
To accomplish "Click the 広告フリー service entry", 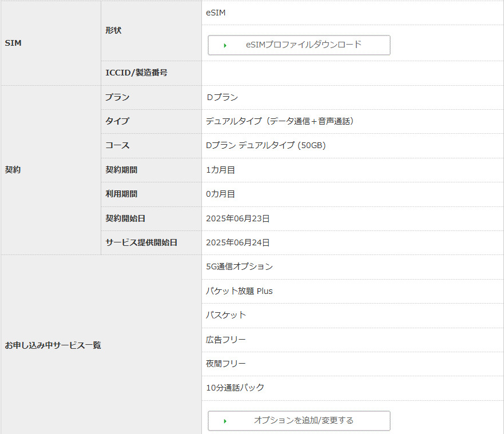I will (x=226, y=340).
